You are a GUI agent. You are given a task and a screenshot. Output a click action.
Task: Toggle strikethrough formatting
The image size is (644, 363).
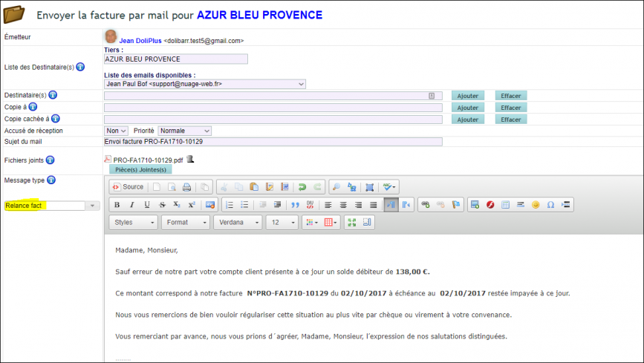pyautogui.click(x=162, y=204)
